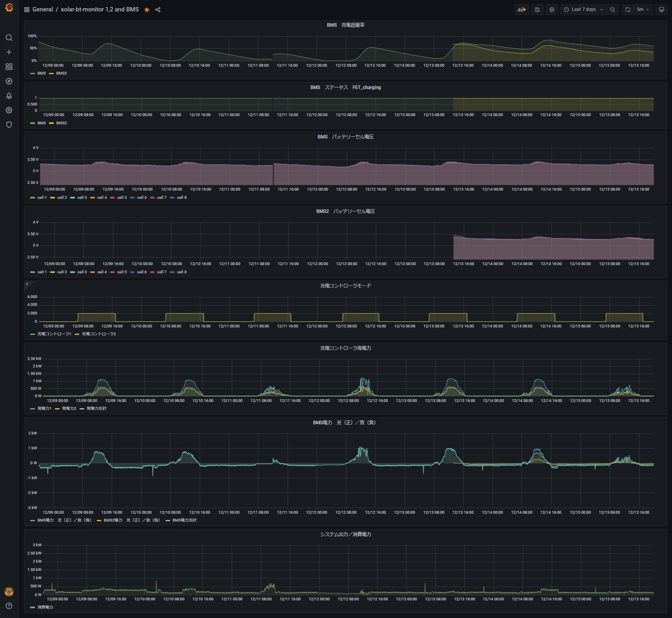Image resolution: width=672 pixels, height=618 pixels.
Task: Click the Add panel icon in toolbar
Action: [x=521, y=9]
